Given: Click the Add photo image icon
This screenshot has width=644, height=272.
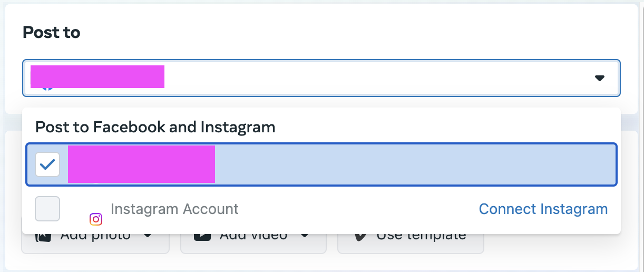Looking at the screenshot, I should [x=44, y=237].
